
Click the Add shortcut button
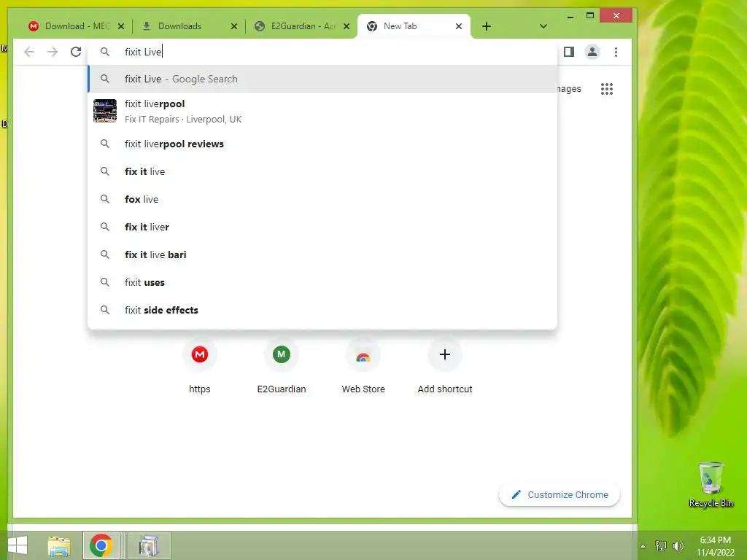[445, 367]
